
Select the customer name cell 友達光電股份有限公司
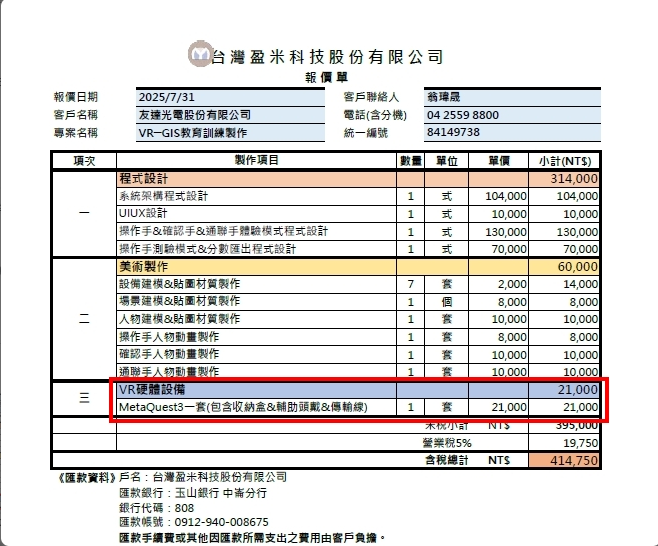point(230,115)
